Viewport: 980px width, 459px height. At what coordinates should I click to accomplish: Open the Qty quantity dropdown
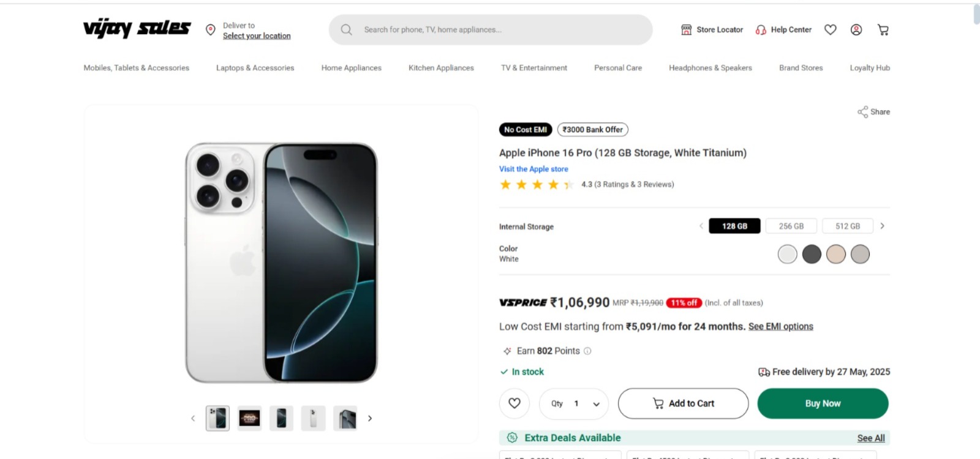574,404
